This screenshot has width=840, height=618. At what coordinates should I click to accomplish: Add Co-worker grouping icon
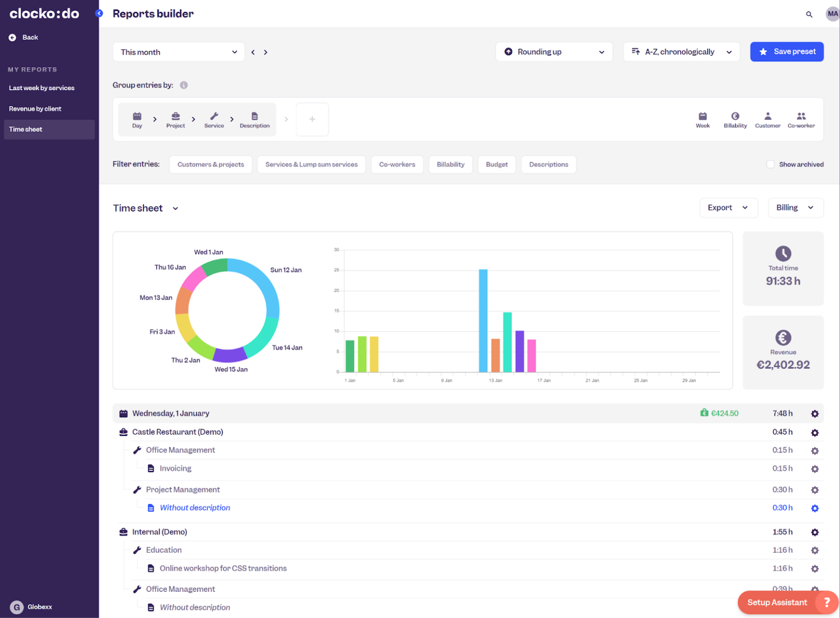801,119
